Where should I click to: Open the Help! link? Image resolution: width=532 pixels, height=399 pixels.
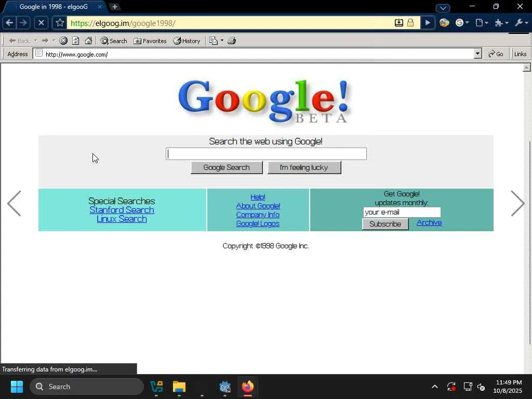258,197
